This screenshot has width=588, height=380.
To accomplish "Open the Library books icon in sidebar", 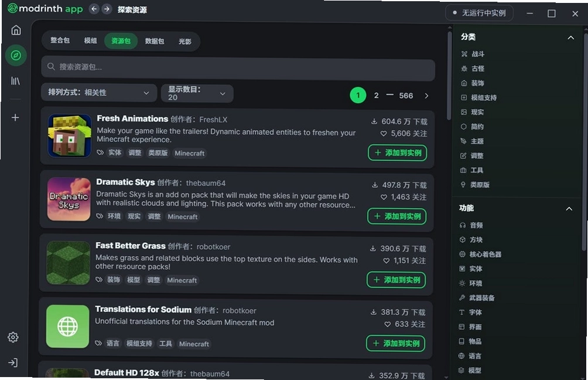I will click(x=15, y=81).
